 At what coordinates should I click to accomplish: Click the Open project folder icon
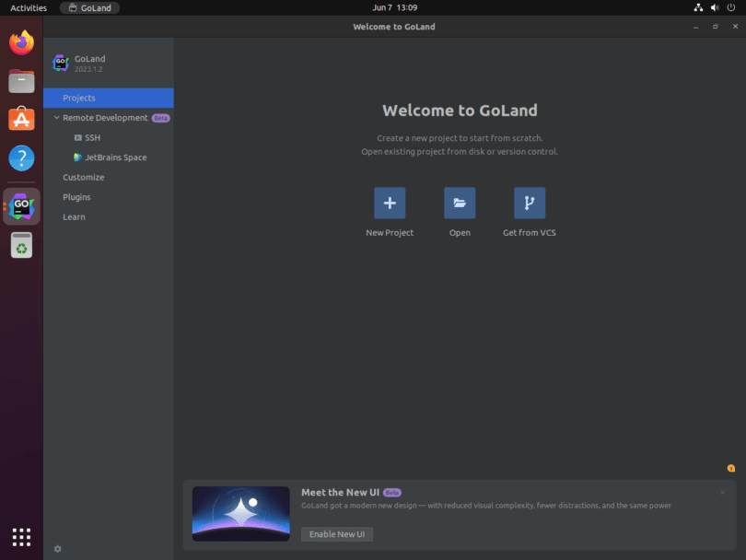click(x=460, y=203)
